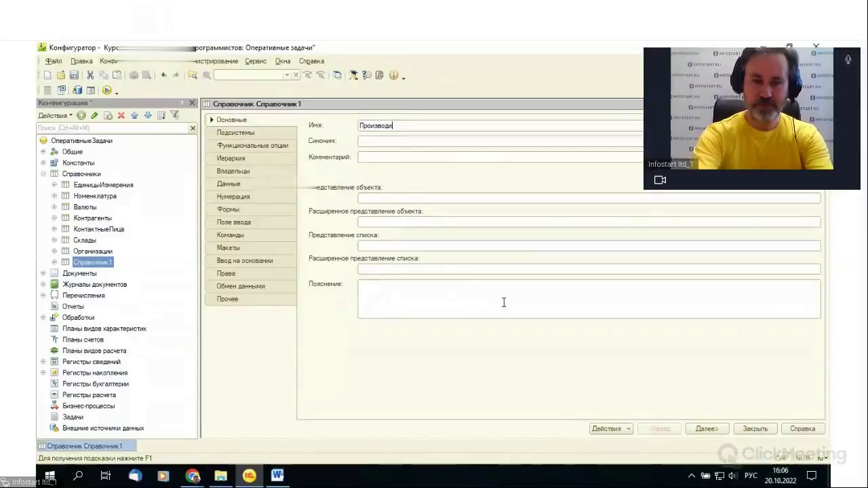The image size is (868, 488).
Task: Click the Move Up arrow in configuration toolbar
Action: tap(134, 115)
